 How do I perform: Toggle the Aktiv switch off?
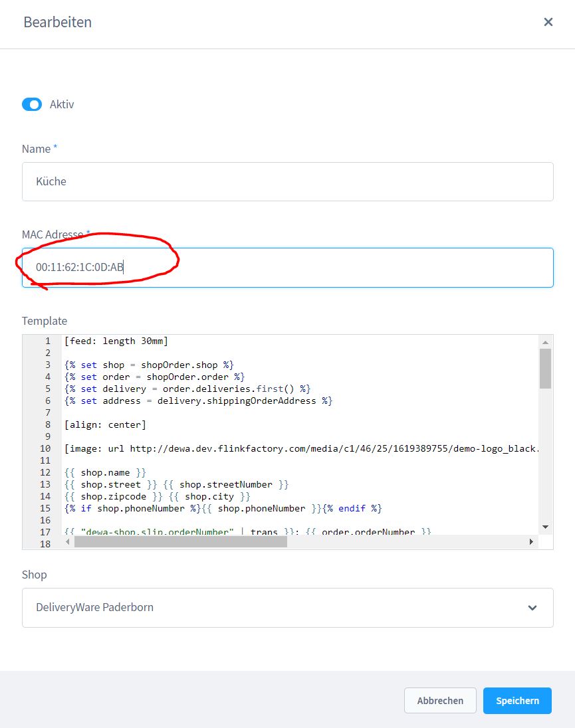coord(32,104)
